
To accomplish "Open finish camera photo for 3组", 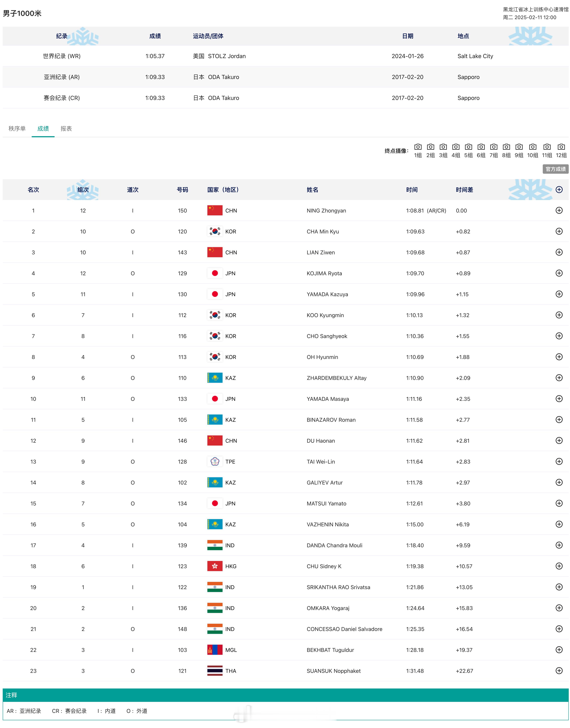I will [443, 150].
